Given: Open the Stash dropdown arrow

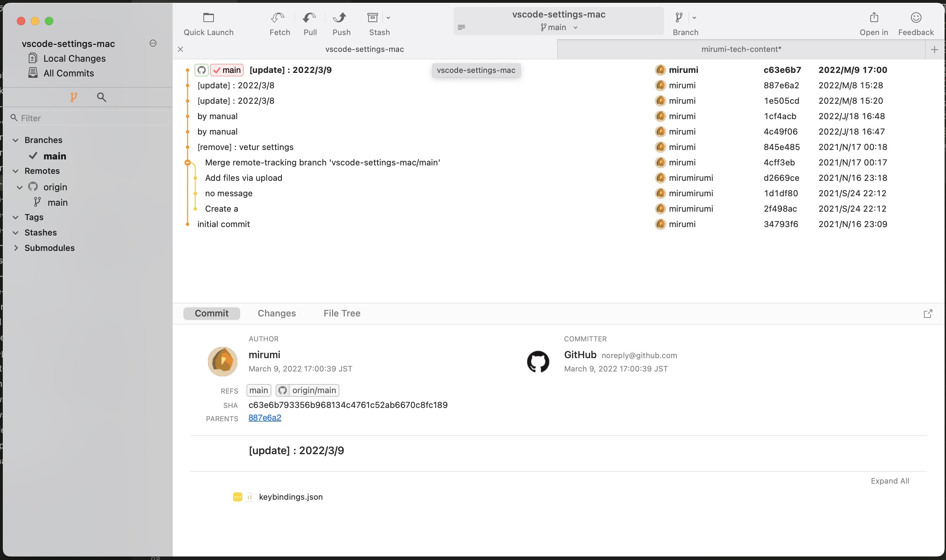Looking at the screenshot, I should (388, 18).
